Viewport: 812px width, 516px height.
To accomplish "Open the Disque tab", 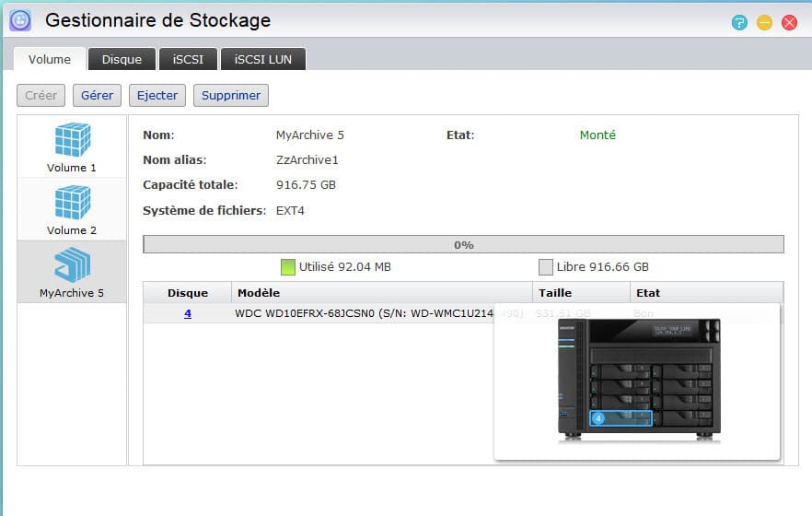I will pyautogui.click(x=122, y=59).
